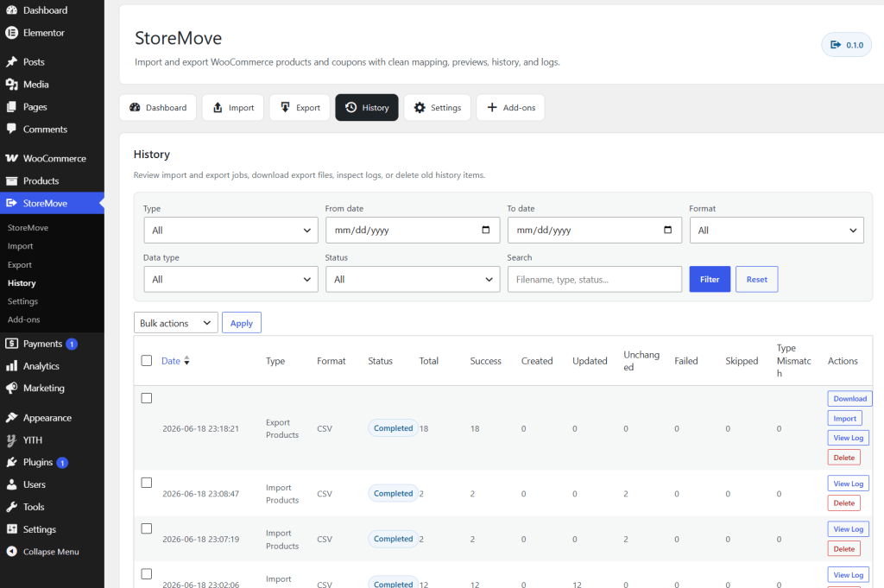Click the Elementor icon in sidebar
884x588 pixels.
click(11, 33)
